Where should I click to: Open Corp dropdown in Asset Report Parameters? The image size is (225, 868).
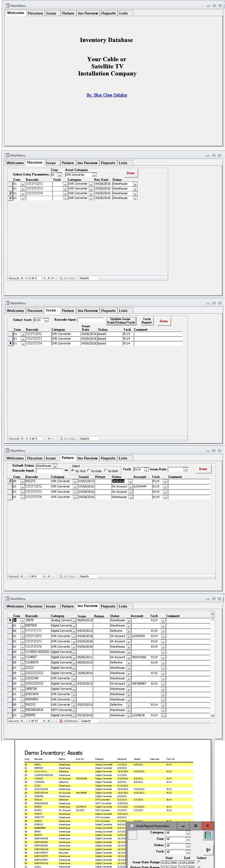point(188,839)
